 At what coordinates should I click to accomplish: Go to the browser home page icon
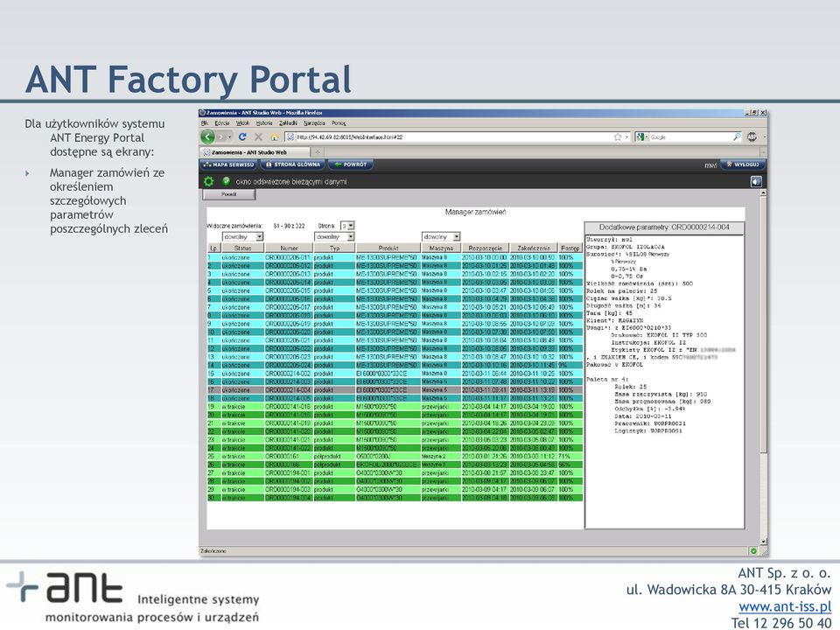[274, 136]
